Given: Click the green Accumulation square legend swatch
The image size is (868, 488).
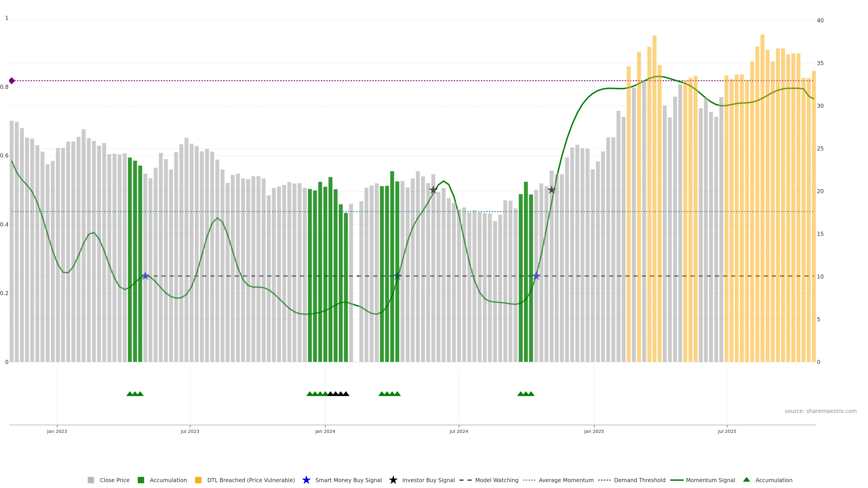Looking at the screenshot, I should (141, 480).
